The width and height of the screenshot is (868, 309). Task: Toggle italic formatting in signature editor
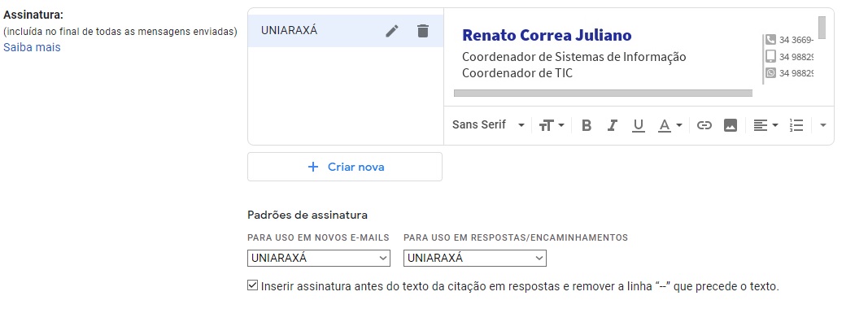pos(613,126)
